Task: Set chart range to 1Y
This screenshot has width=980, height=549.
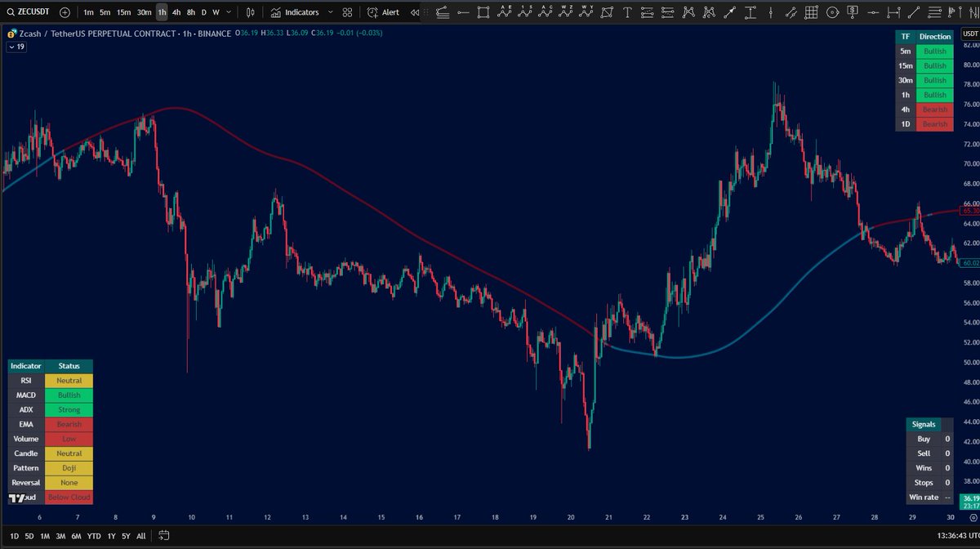Action: 111,536
